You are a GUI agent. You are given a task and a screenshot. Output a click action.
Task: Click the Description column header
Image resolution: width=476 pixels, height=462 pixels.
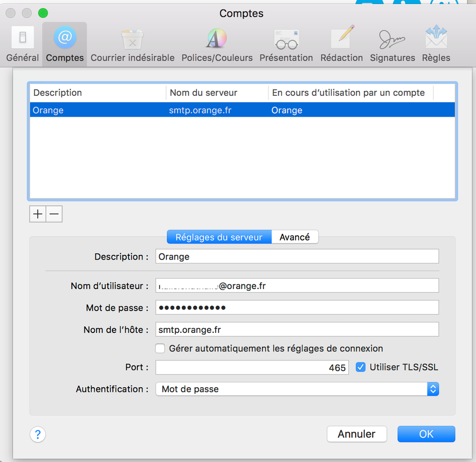98,92
